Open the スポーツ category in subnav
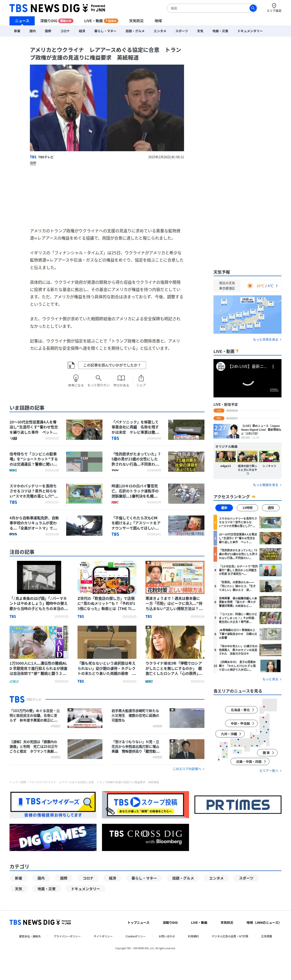Image resolution: width=291 pixels, height=980 pixels. point(182,31)
